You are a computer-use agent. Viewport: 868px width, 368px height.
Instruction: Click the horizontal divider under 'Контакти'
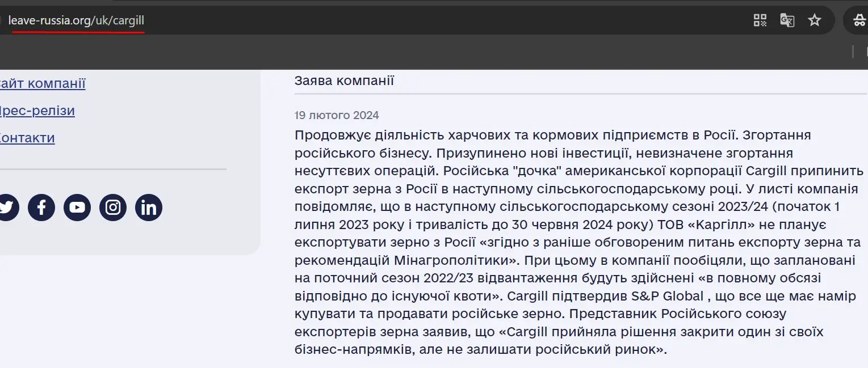point(113,169)
